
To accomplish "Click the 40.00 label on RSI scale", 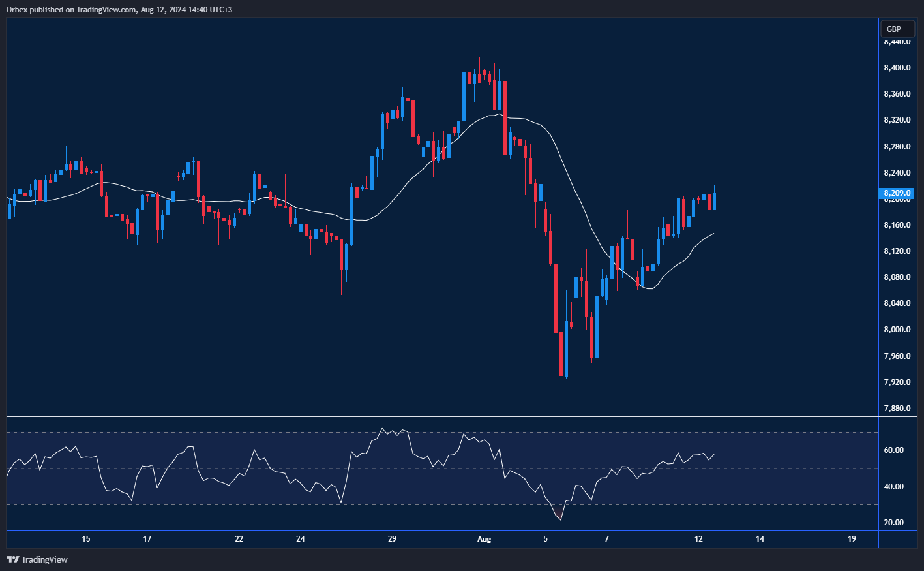I will pos(894,487).
